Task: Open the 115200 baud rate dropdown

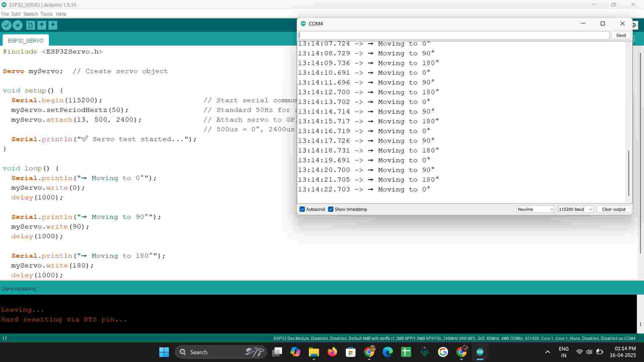Action: (576, 209)
